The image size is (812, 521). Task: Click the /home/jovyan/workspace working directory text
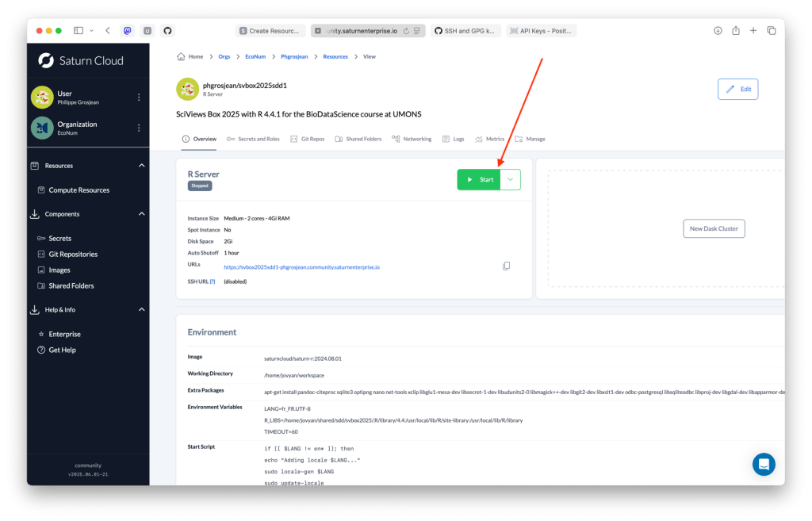pyautogui.click(x=294, y=375)
